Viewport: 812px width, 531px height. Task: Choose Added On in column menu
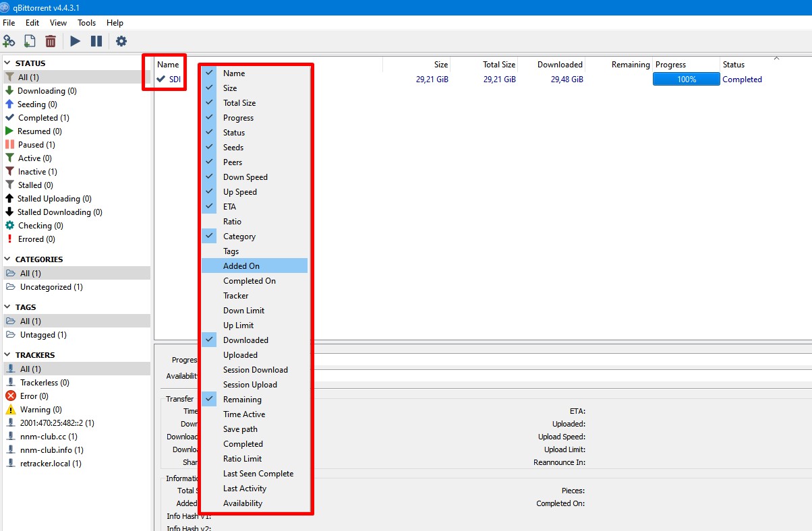(254, 266)
